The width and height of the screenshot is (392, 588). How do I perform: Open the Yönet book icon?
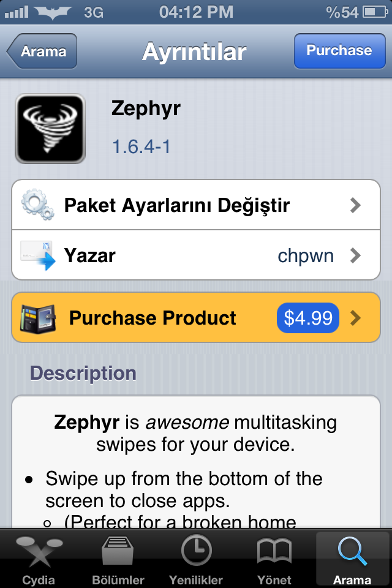point(274,551)
